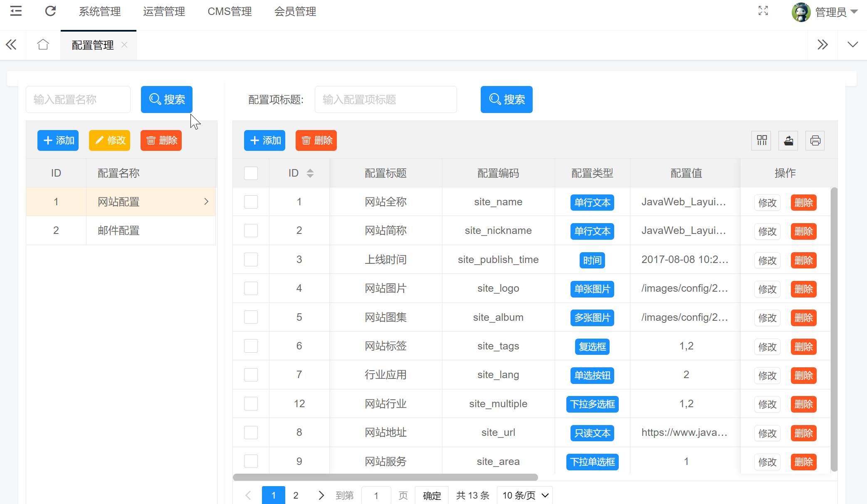
Task: Check the row for 网站行业
Action: (251, 404)
